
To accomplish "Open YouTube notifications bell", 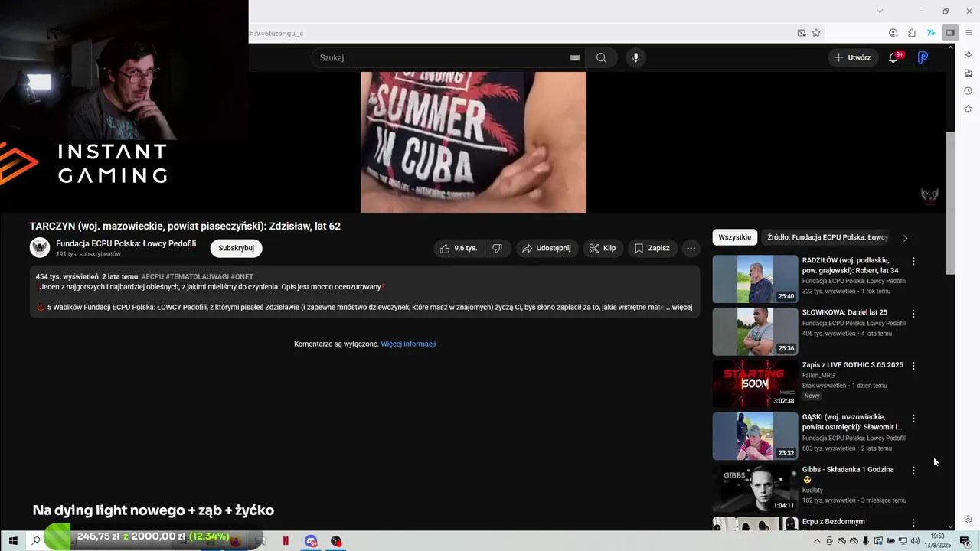I will tap(893, 57).
